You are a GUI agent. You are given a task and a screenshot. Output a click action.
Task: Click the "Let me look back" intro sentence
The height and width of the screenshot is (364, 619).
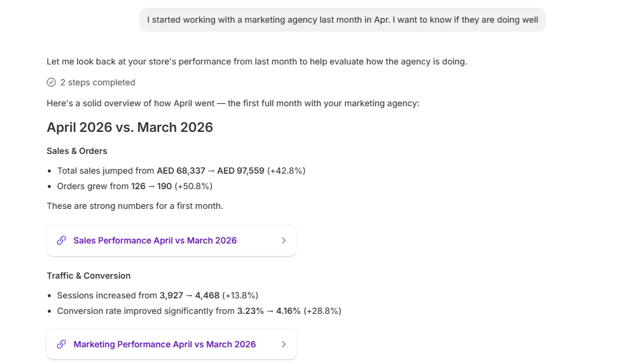tap(257, 61)
